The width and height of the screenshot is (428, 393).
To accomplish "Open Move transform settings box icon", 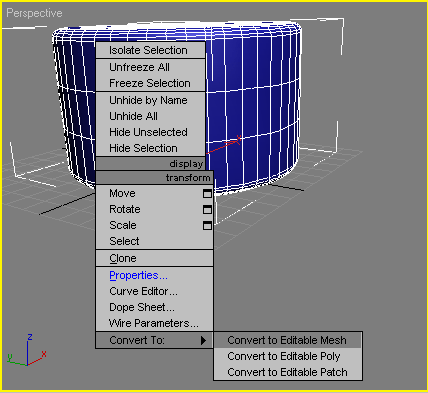I will [207, 194].
